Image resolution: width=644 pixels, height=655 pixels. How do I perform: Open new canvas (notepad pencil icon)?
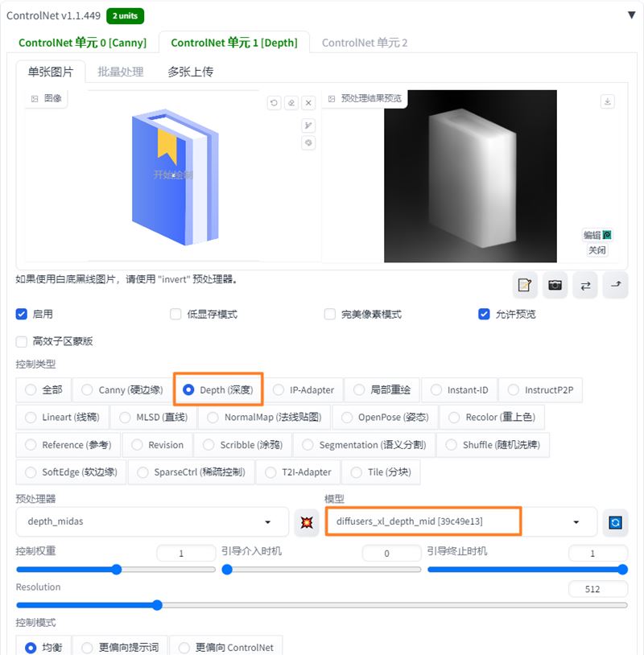pyautogui.click(x=525, y=286)
